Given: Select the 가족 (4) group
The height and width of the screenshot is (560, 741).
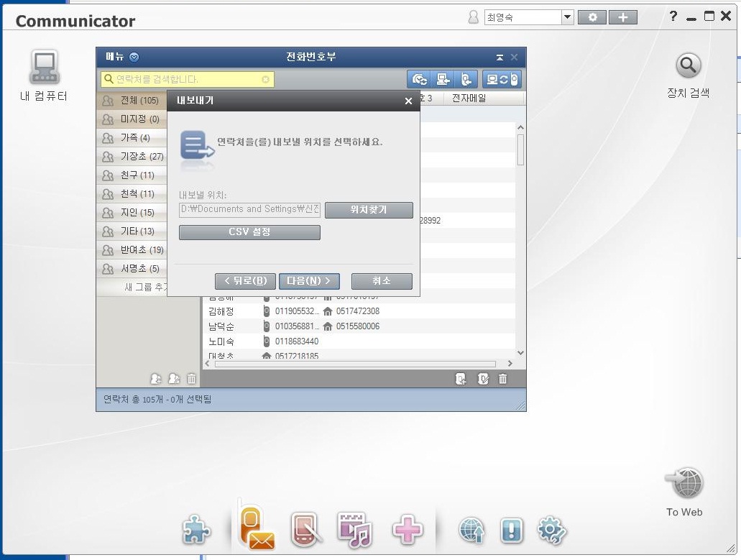Looking at the screenshot, I should (132, 137).
